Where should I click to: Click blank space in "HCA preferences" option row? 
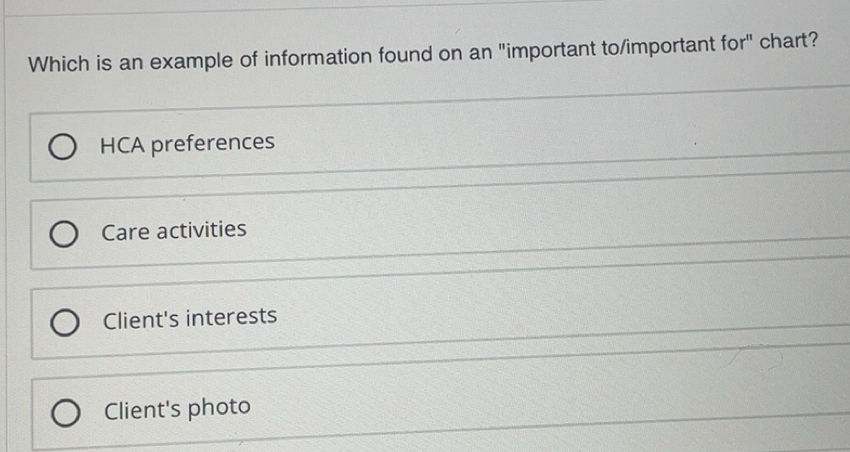(x=560, y=144)
